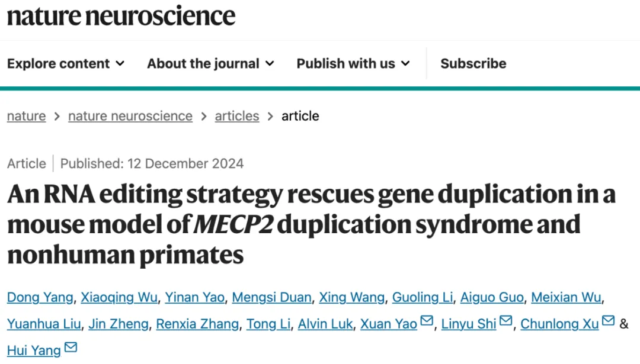This screenshot has height=364, width=640.
Task: Expand the Publish with us dropdown
Action: coord(353,63)
